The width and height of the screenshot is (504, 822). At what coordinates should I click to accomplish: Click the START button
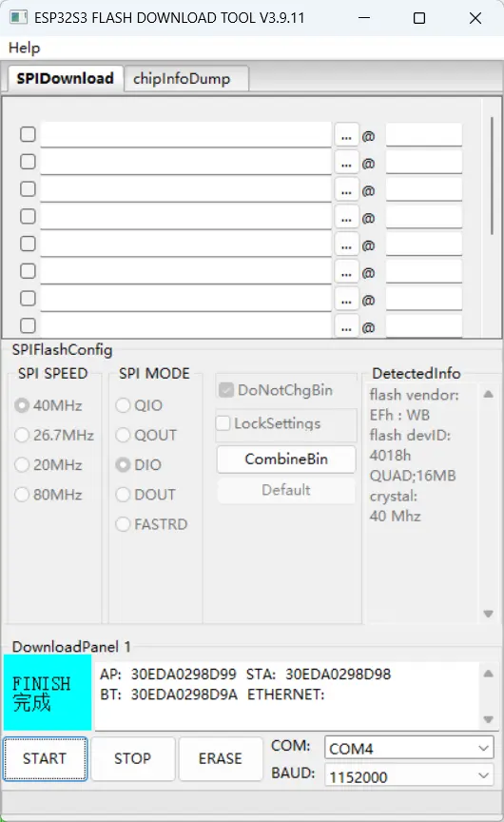(45, 758)
